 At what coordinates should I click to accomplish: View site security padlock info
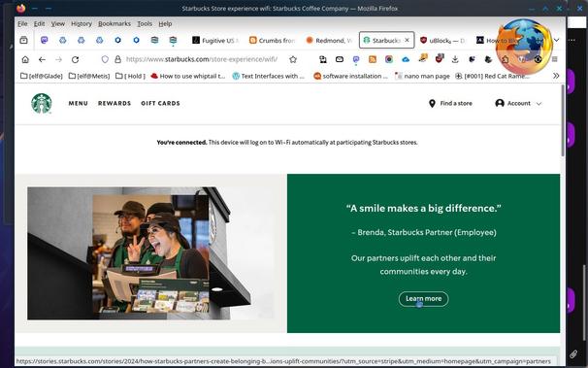117,59
